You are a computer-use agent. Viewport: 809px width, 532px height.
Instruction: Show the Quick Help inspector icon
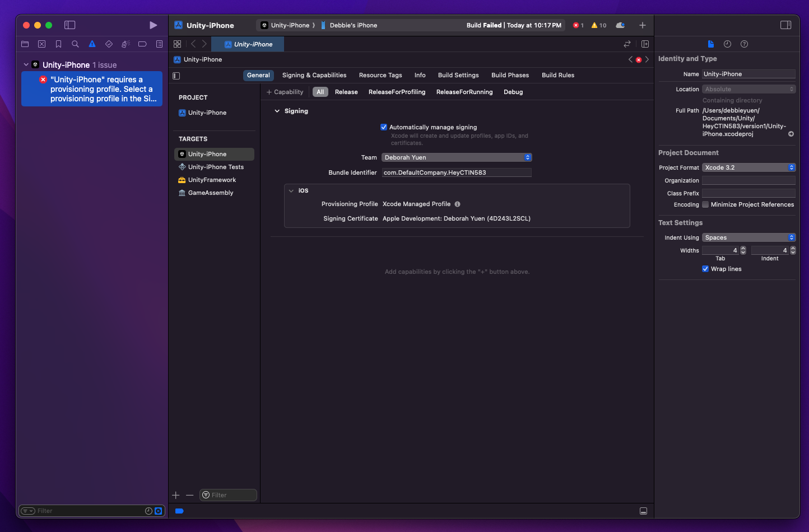744,44
